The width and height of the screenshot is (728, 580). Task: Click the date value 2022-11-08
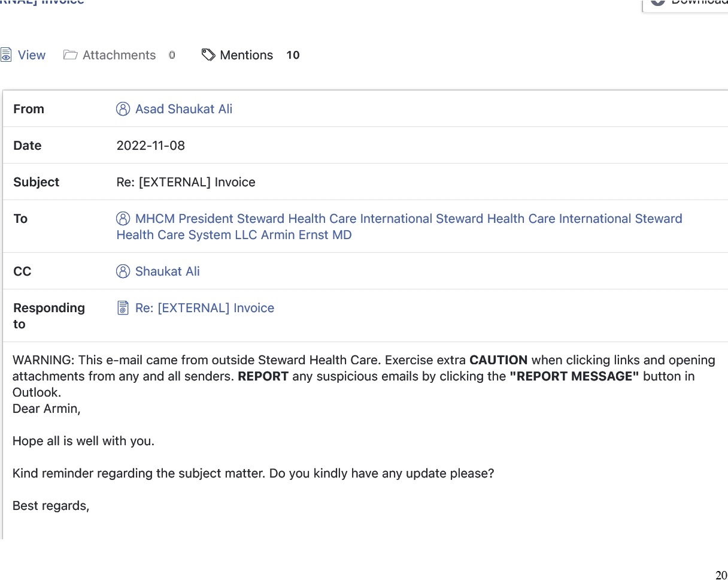151,146
